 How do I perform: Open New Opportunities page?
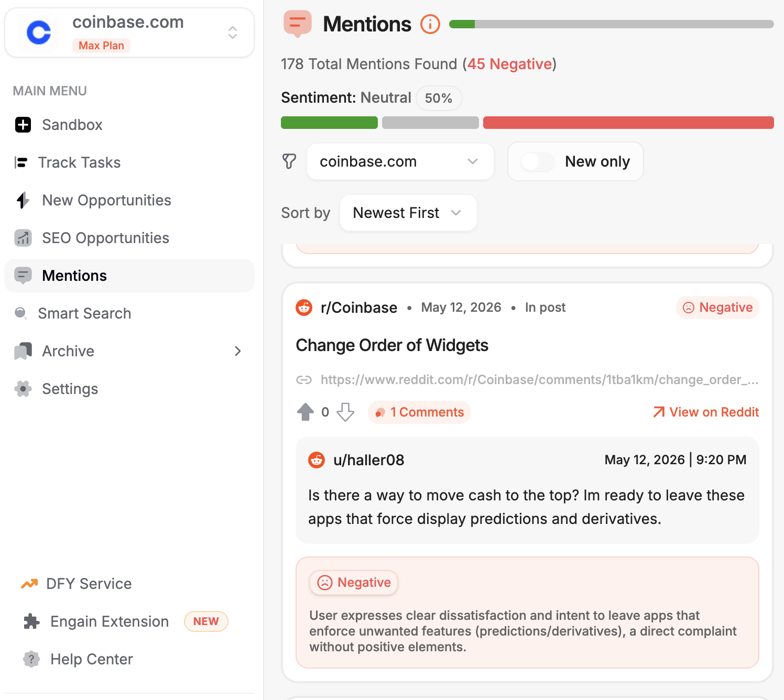(129, 200)
